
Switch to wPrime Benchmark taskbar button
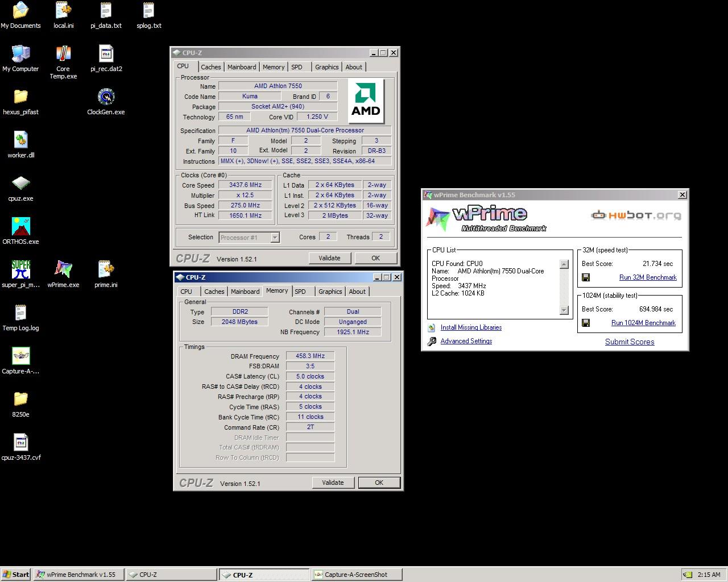pyautogui.click(x=79, y=575)
